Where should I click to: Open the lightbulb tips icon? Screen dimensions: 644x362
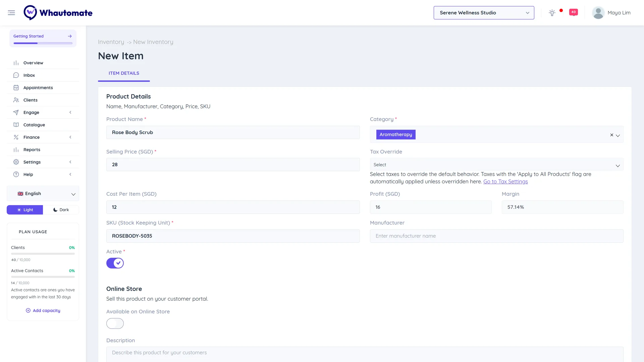[x=552, y=13]
